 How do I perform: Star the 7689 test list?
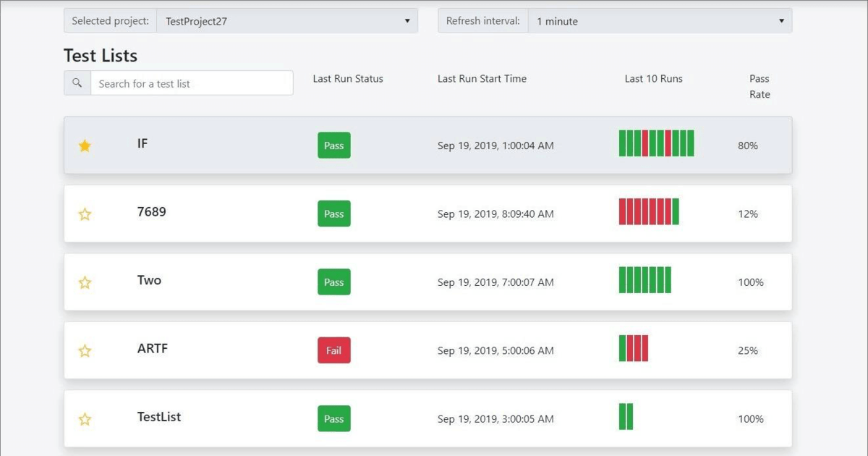pos(85,214)
